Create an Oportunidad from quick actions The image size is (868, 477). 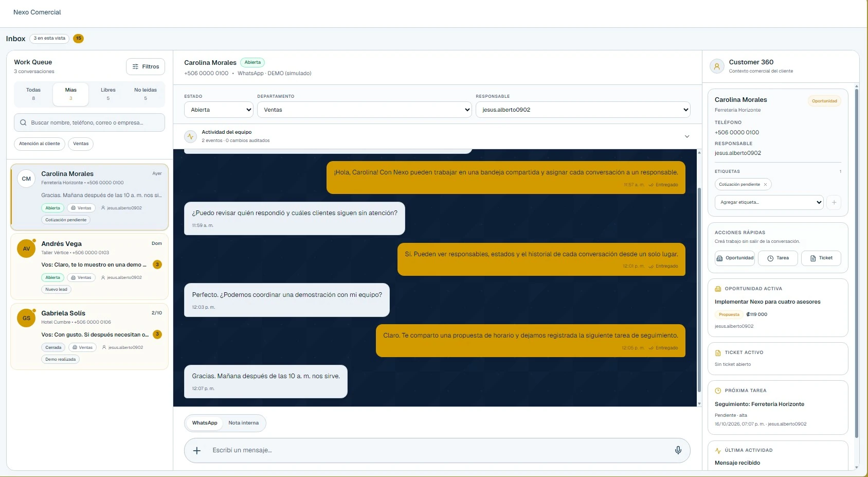(735, 258)
